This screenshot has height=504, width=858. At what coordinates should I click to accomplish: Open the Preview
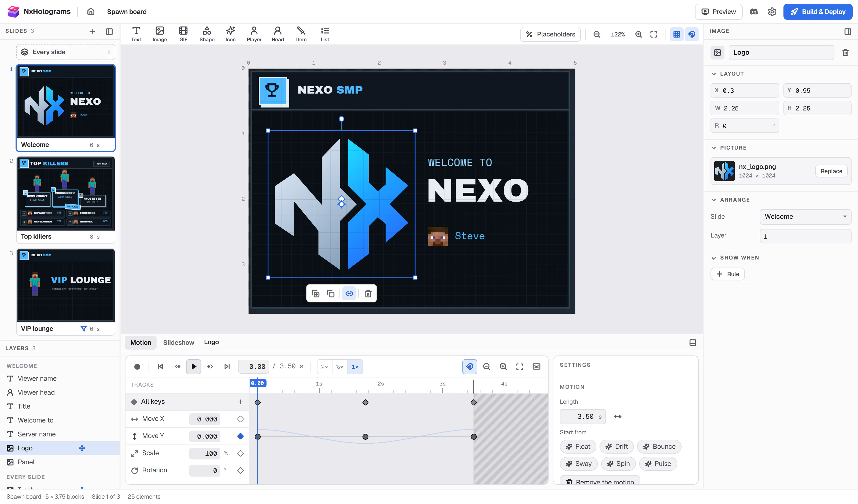point(718,12)
